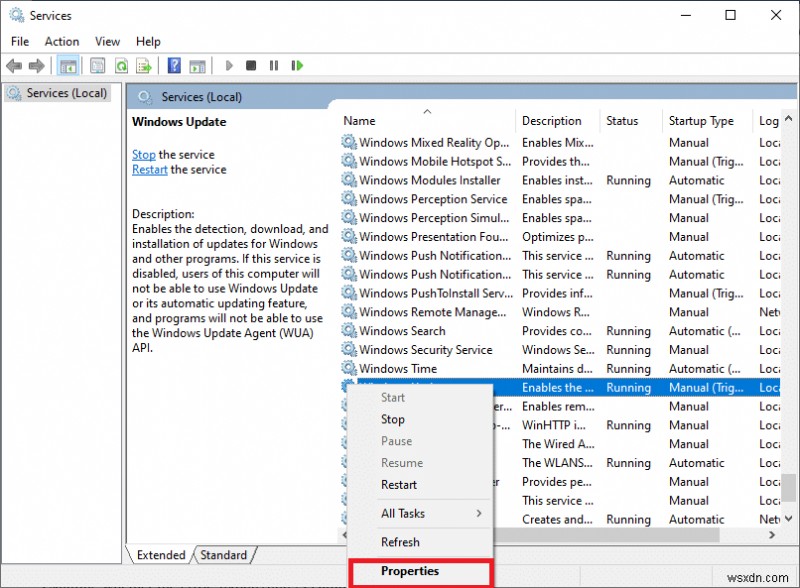Viewport: 800px width, 588px height.
Task: Open the Action menu
Action: click(x=61, y=41)
